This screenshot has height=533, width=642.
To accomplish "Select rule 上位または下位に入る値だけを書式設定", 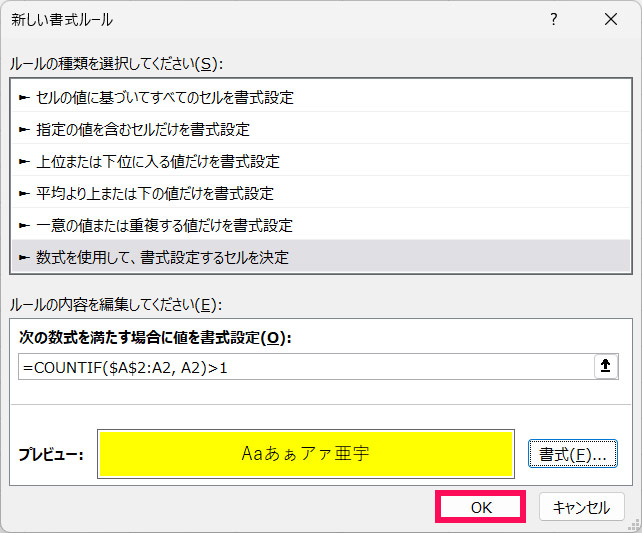I will click(x=321, y=161).
